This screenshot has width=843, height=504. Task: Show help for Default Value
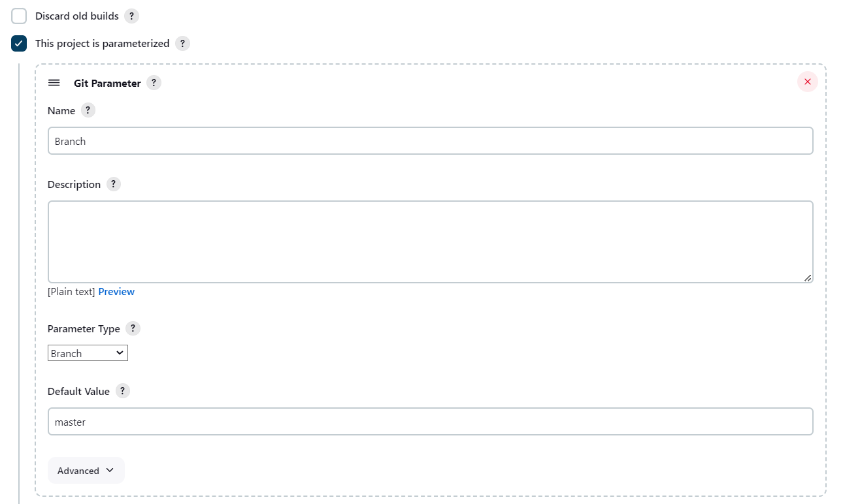tap(123, 391)
